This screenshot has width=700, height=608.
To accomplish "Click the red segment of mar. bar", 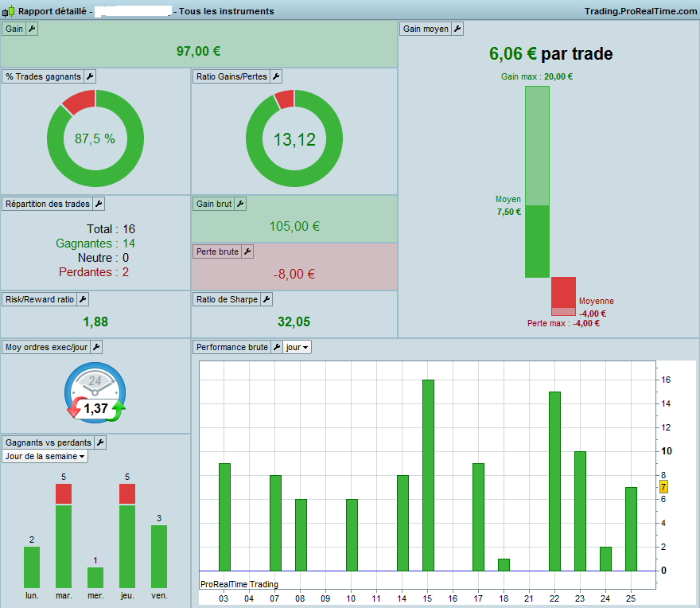I will tap(64, 494).
